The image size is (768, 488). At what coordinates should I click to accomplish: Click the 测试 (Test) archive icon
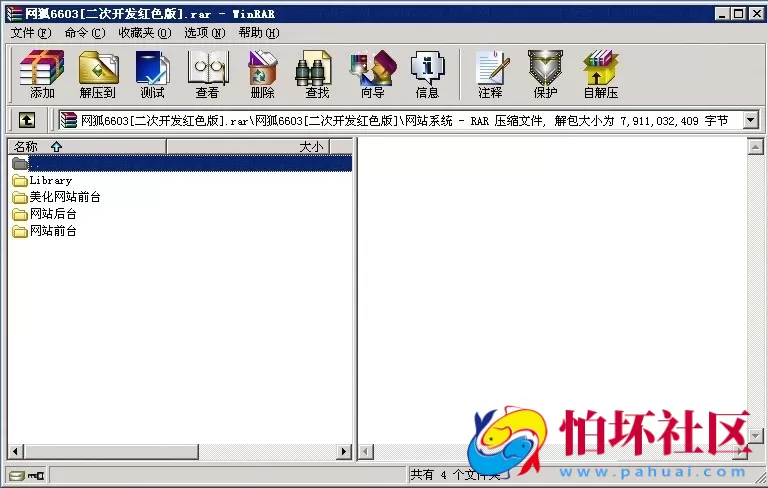click(x=152, y=74)
